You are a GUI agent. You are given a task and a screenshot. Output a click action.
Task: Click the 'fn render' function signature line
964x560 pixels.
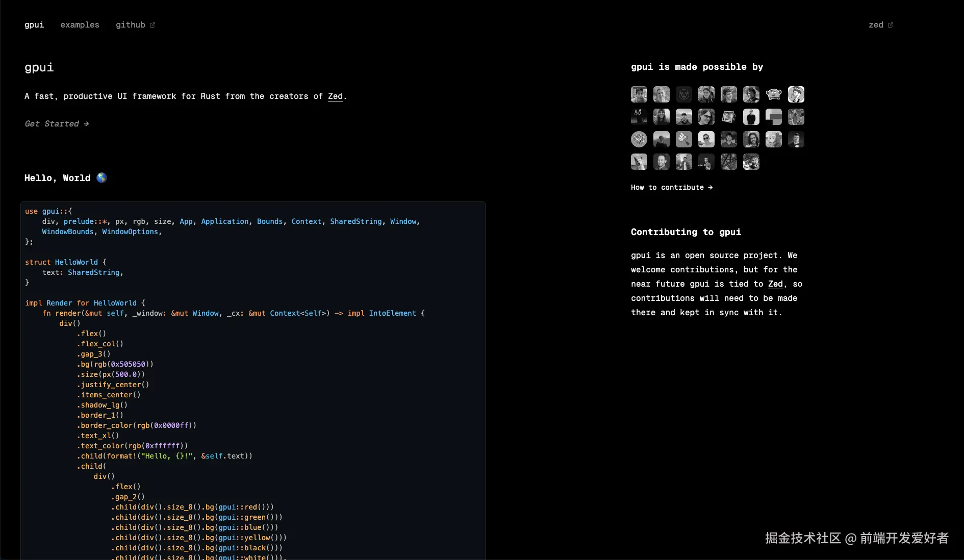pyautogui.click(x=234, y=313)
